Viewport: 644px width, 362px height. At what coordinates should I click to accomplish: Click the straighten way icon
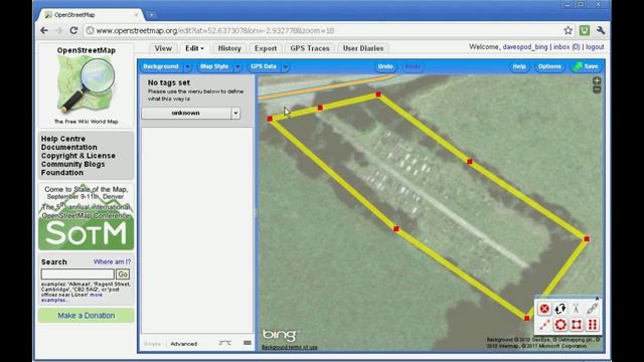click(544, 325)
